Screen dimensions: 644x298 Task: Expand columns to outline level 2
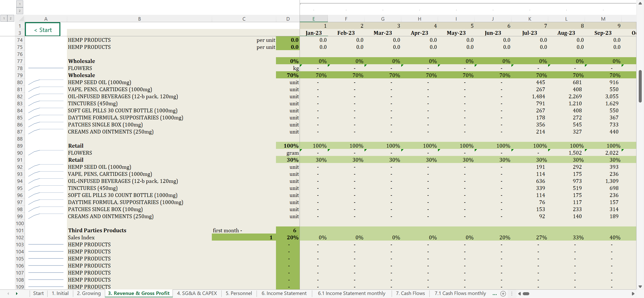click(20, 11)
